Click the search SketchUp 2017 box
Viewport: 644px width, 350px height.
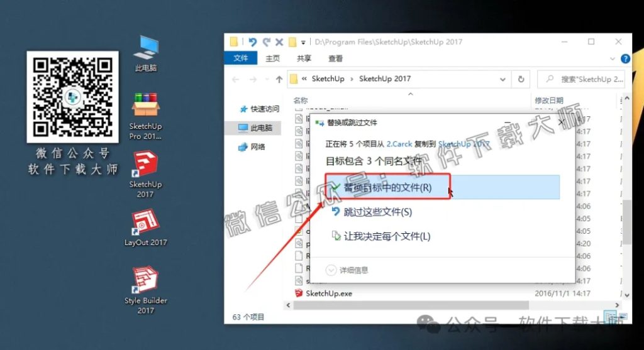(x=581, y=79)
